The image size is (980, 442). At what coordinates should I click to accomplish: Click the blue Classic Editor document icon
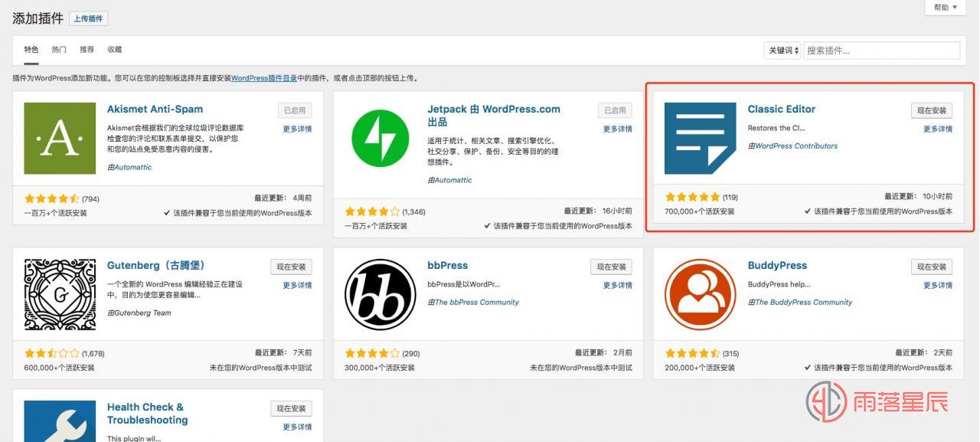[699, 138]
